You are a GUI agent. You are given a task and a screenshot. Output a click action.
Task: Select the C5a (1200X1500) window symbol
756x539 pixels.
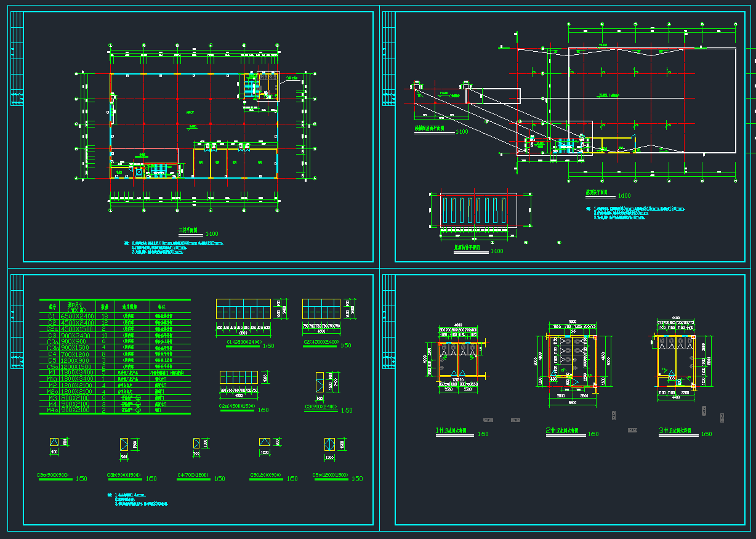329,444
